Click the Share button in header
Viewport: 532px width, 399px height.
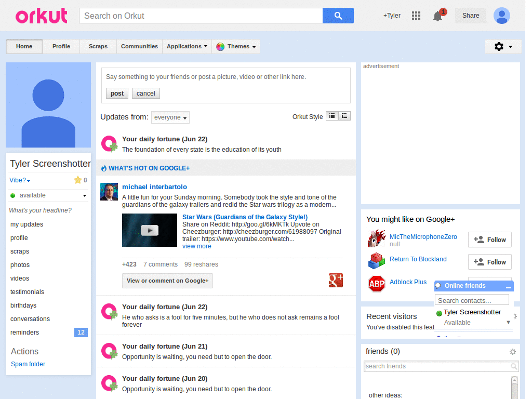tap(471, 16)
